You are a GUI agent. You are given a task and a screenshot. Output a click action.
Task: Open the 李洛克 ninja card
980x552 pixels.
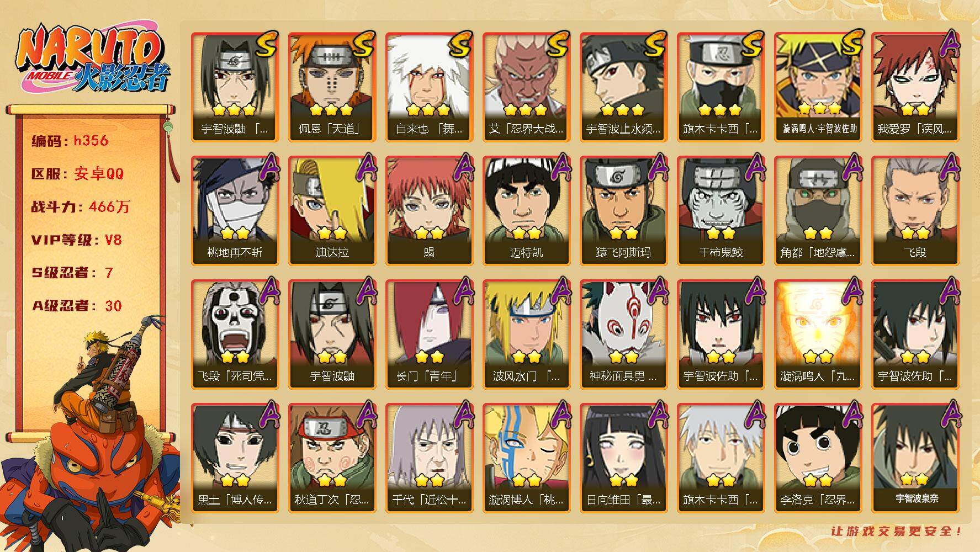(818, 458)
